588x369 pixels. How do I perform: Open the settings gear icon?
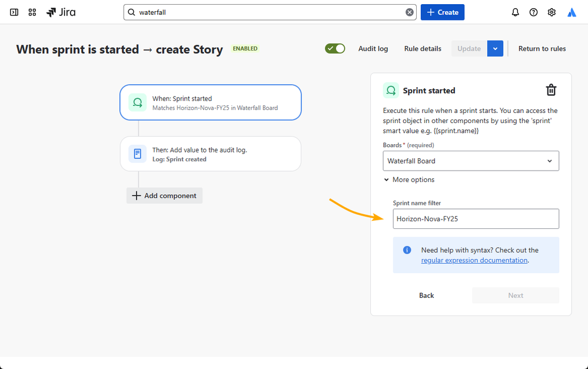[552, 12]
